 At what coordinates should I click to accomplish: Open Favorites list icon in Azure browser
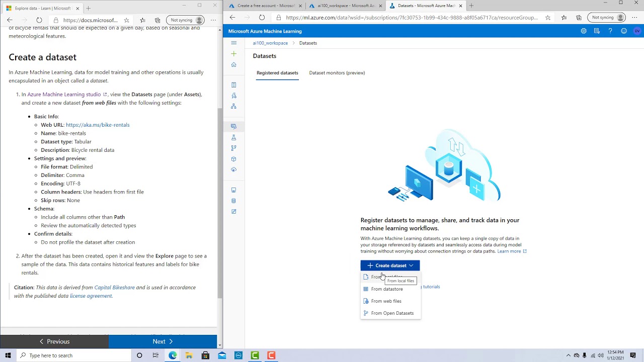(x=563, y=17)
